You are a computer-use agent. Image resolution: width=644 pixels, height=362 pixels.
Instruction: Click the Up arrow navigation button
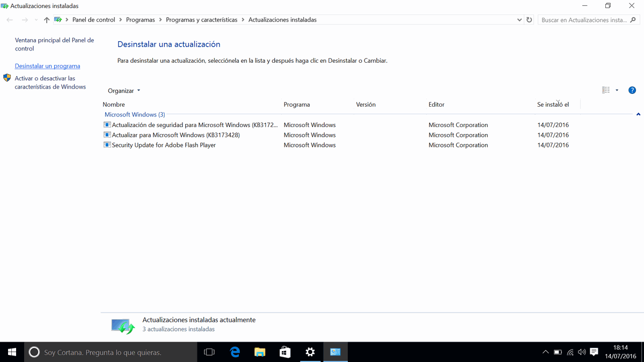(x=47, y=20)
